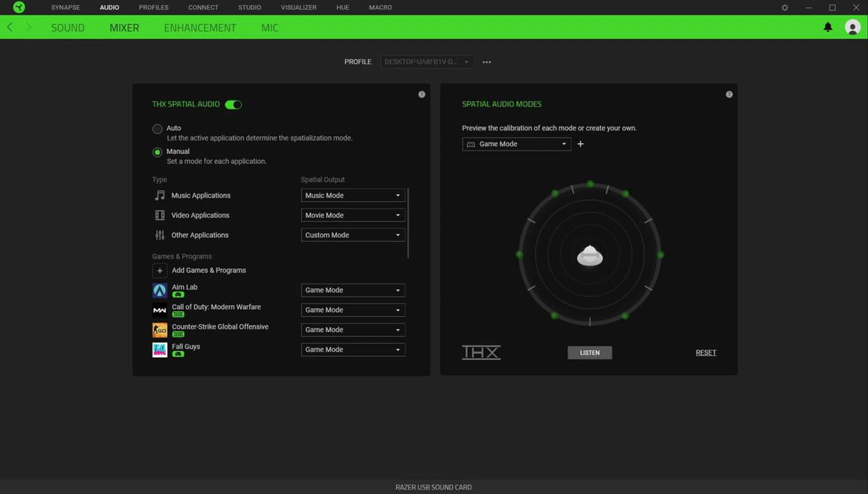Screen dimensions: 868x494
Task: Open Music Applications spatial output dropdown
Action: [353, 195]
